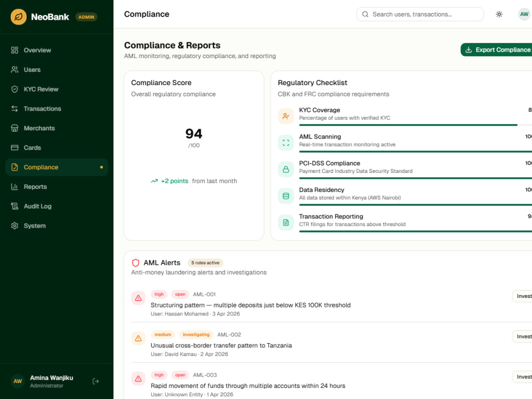Click the magnifier icon in search bar

(x=365, y=14)
